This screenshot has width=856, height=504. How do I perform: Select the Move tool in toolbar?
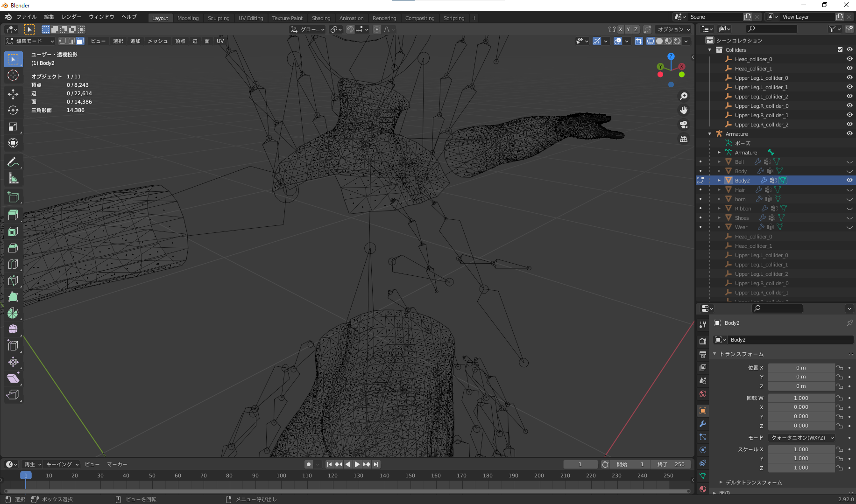point(13,94)
